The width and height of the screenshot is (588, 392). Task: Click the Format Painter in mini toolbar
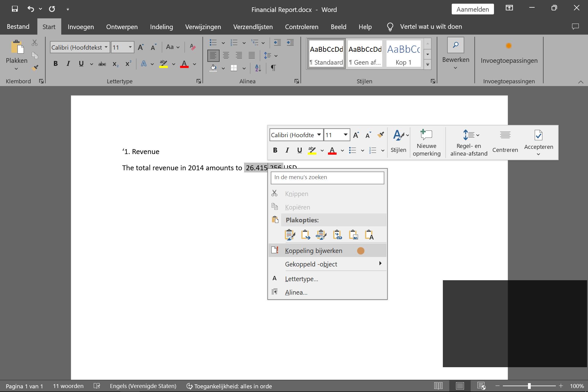(381, 135)
